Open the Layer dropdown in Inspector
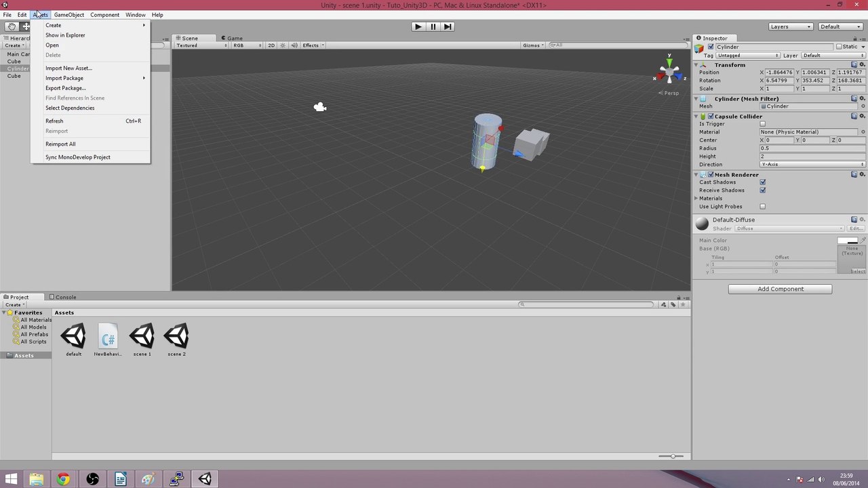 click(x=833, y=56)
